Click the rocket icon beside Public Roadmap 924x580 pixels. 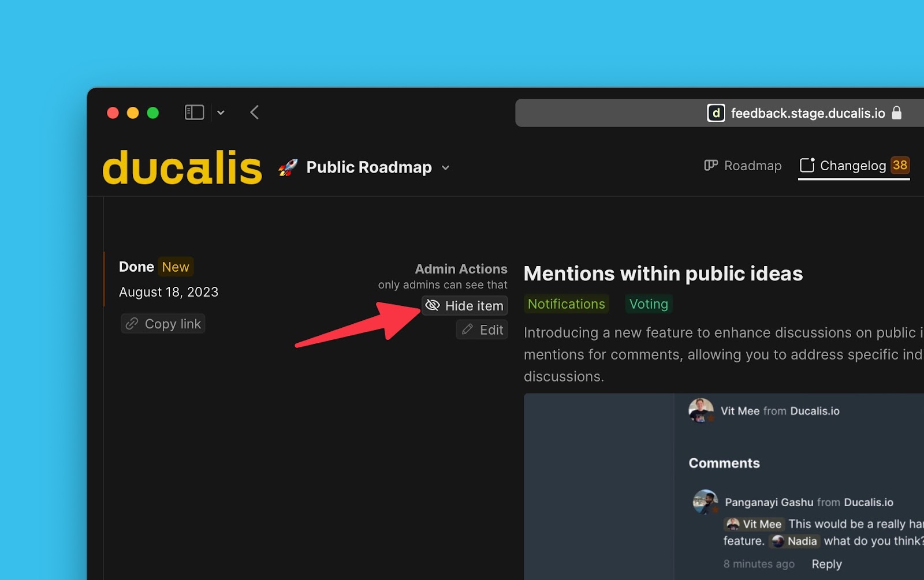click(288, 167)
